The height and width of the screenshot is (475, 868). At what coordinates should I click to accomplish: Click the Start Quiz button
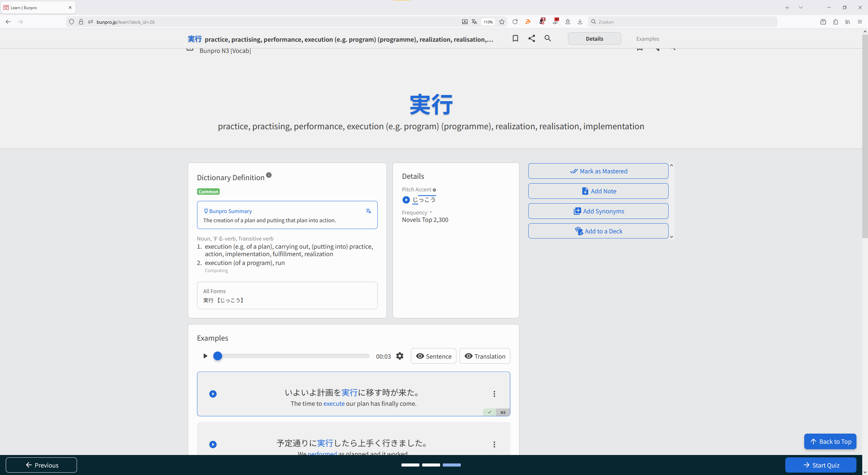[821, 465]
